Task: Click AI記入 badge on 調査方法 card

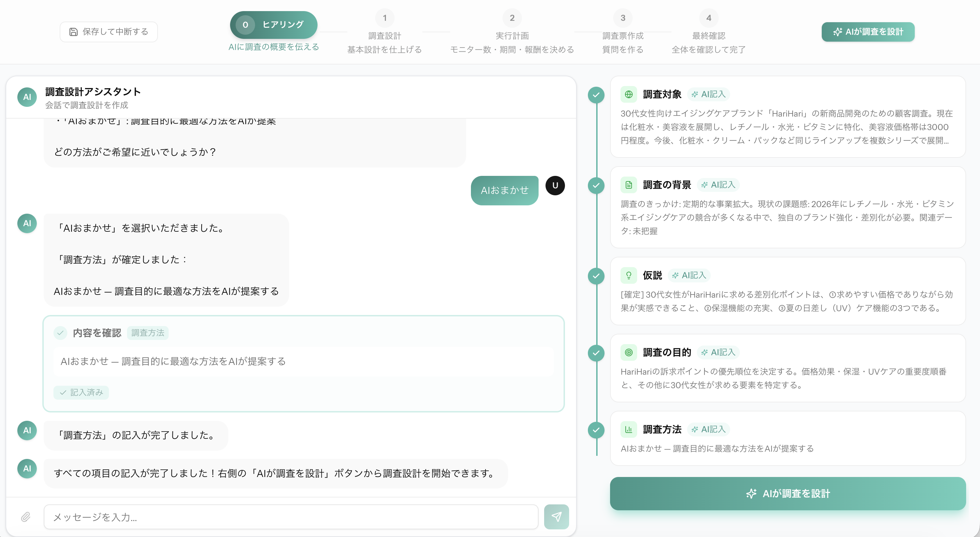Action: (708, 429)
